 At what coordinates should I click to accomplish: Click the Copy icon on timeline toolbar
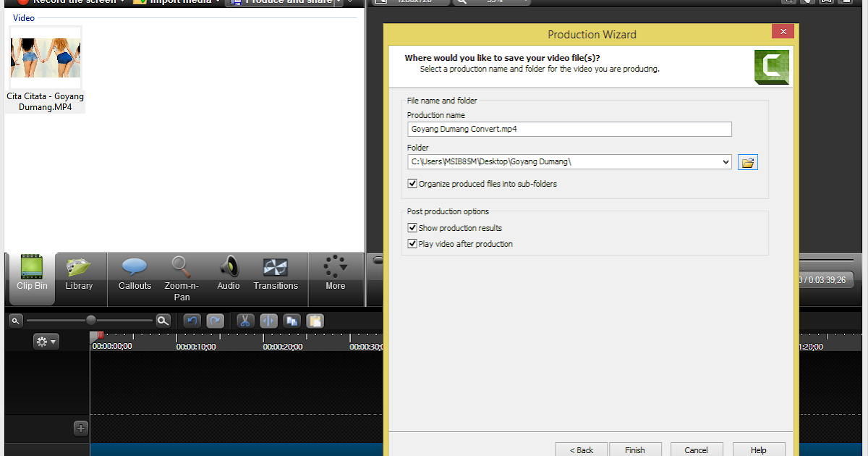point(292,320)
